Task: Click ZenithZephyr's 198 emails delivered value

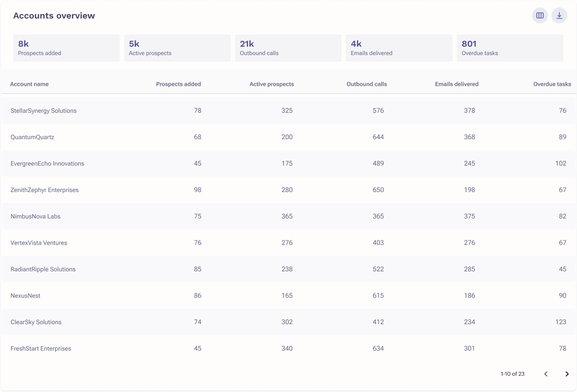Action: (469, 190)
